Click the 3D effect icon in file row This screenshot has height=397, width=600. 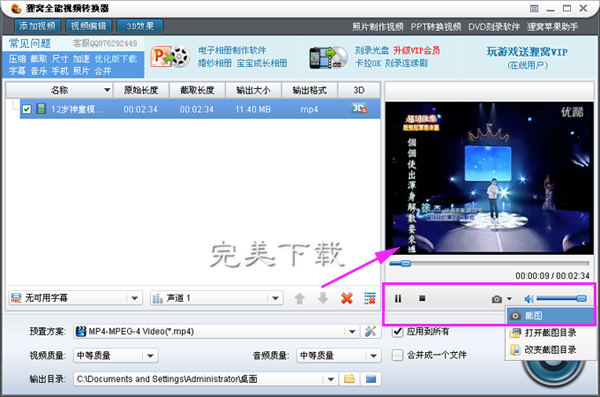[359, 109]
